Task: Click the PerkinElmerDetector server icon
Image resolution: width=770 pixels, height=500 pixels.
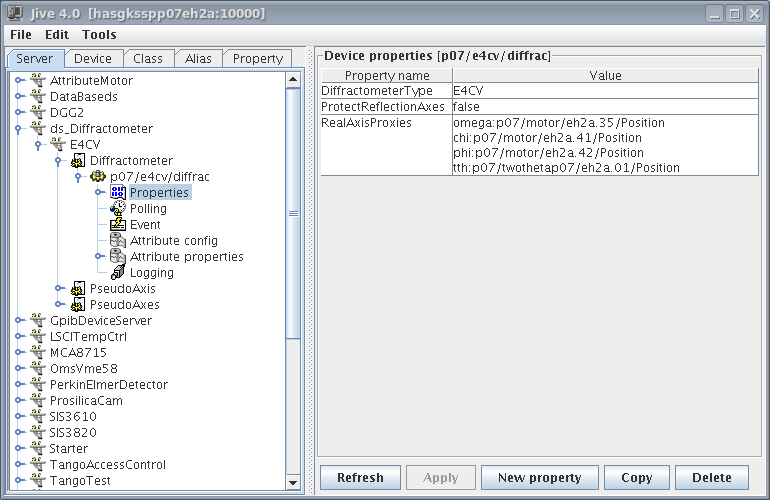Action: click(38, 384)
